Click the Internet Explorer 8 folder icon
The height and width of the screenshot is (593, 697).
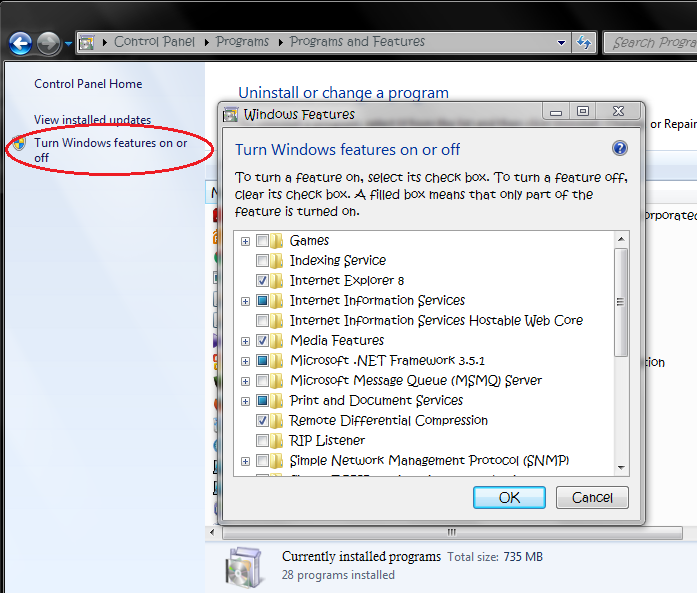276,280
